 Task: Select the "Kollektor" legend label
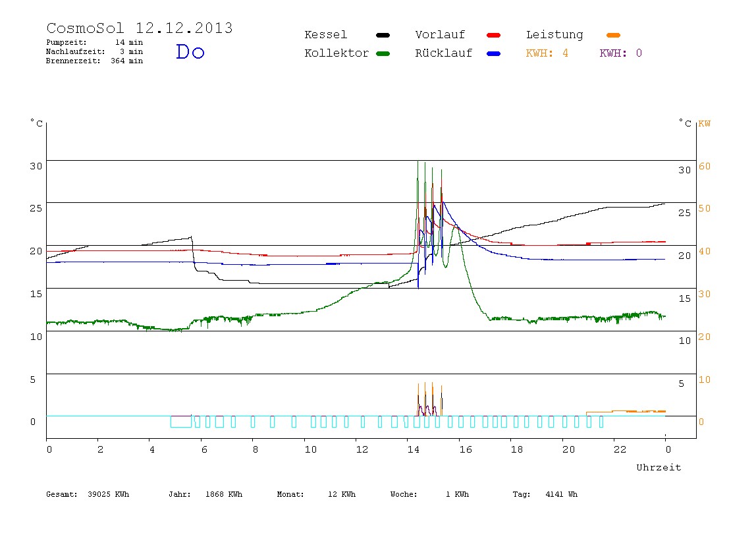coord(337,53)
